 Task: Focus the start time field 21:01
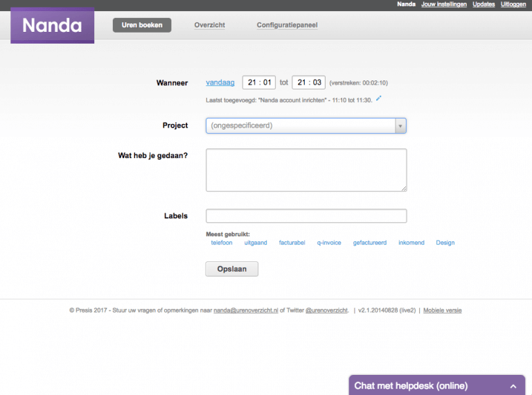259,82
